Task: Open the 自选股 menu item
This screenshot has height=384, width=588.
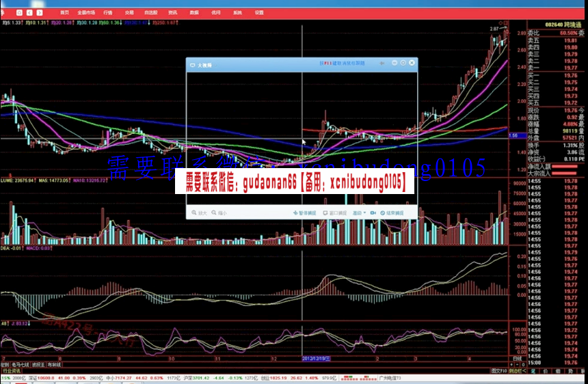Action: click(x=150, y=12)
